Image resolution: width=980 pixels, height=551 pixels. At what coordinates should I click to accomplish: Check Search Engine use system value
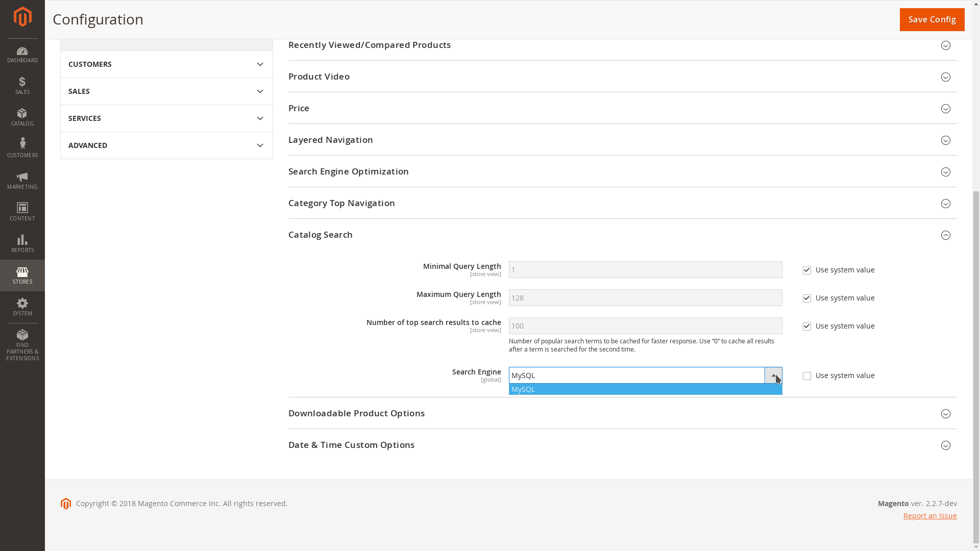[806, 376]
